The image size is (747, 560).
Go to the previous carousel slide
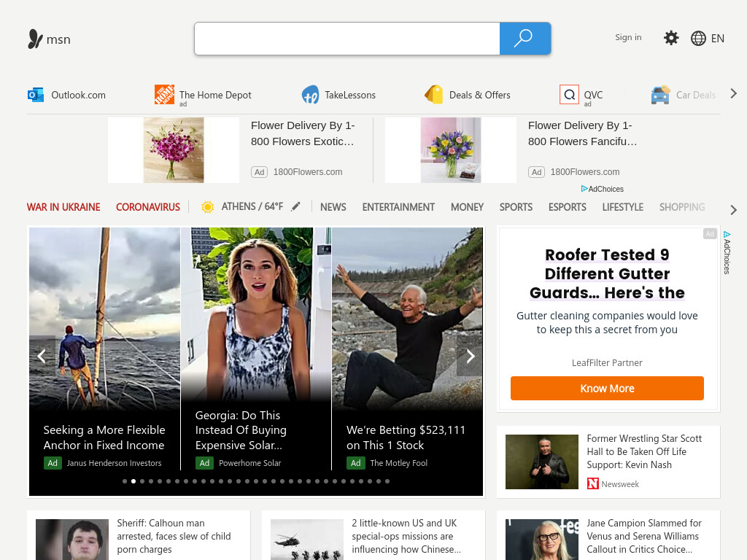tap(42, 356)
